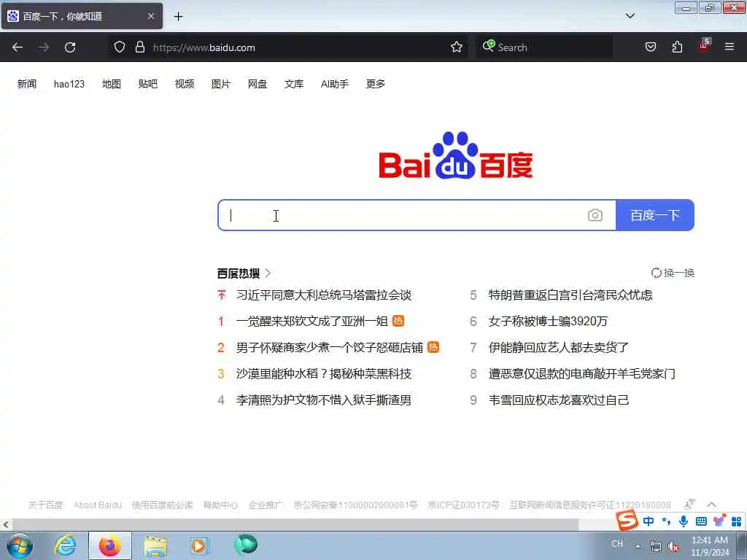This screenshot has width=747, height=560.
Task: Open 沙漠里能种水稻？揭秘种菜黑科技 headline
Action: [x=323, y=374]
